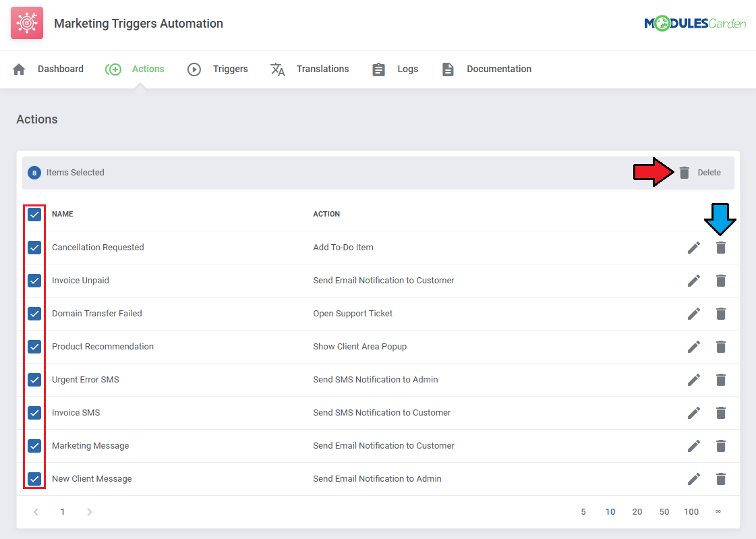The image size is (756, 539).
Task: Open the Logs tab
Action: coord(407,69)
